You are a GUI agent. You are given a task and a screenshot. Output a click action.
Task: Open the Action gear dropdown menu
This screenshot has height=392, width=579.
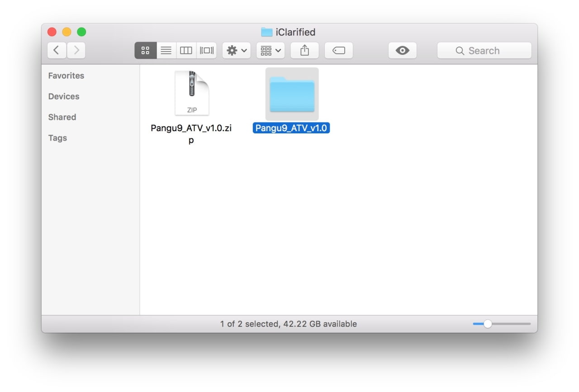pos(237,51)
